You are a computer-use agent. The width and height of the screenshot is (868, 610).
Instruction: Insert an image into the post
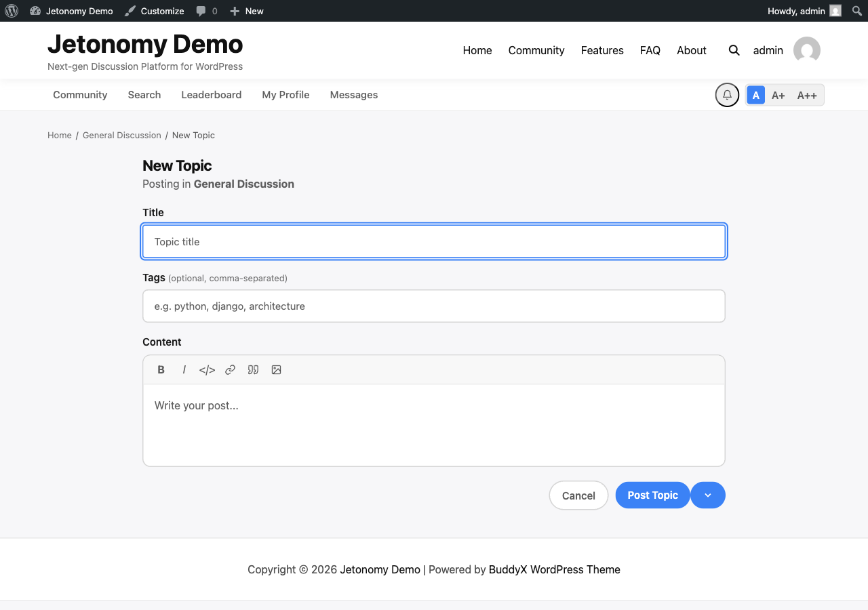click(276, 369)
